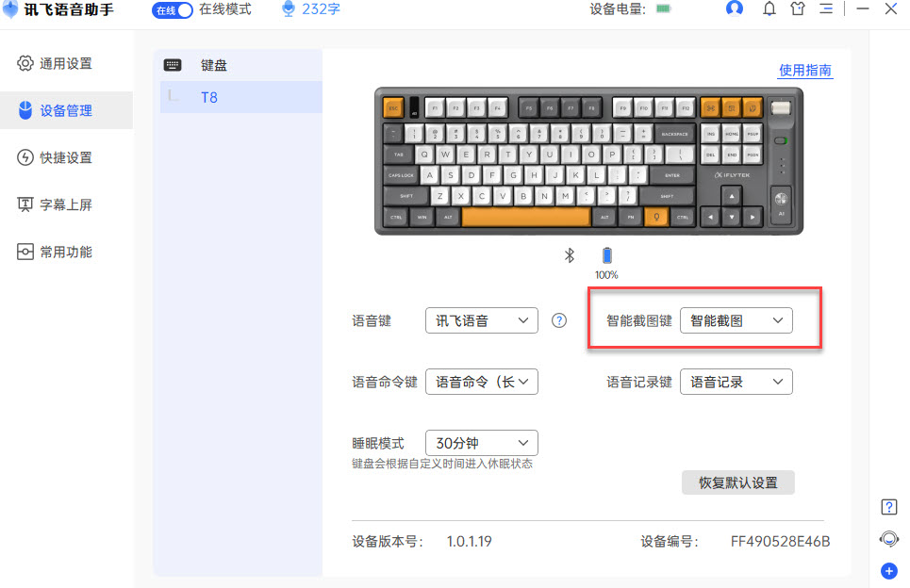This screenshot has width=910, height=588.
Task: Expand the 语音键 讯飞语音 dropdown
Action: click(482, 320)
